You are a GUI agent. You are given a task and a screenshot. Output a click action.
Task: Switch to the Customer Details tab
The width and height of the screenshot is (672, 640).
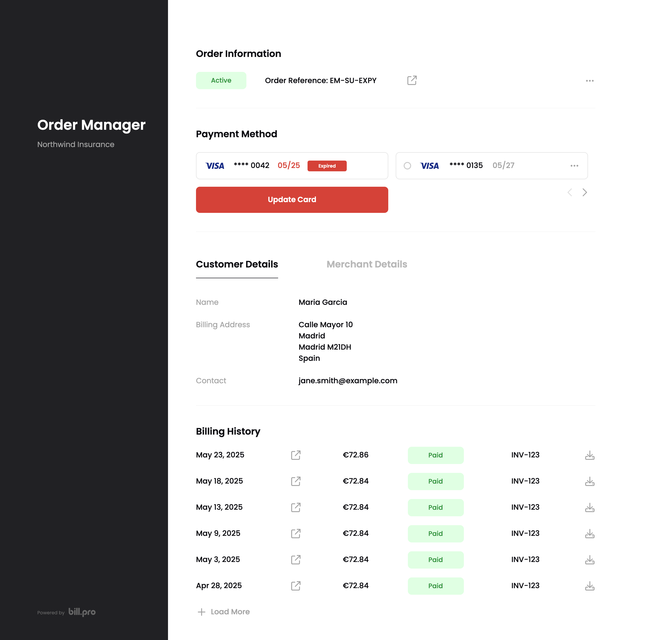[237, 264]
